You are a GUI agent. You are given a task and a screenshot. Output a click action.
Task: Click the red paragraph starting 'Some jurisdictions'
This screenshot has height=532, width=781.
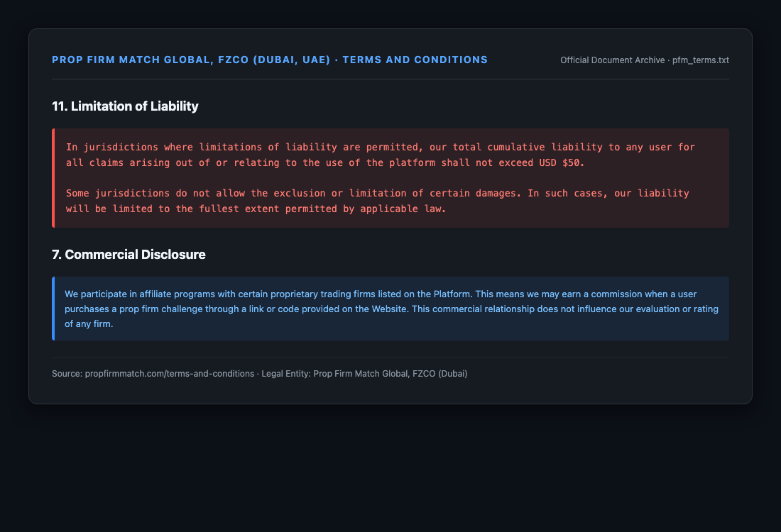[x=378, y=201]
